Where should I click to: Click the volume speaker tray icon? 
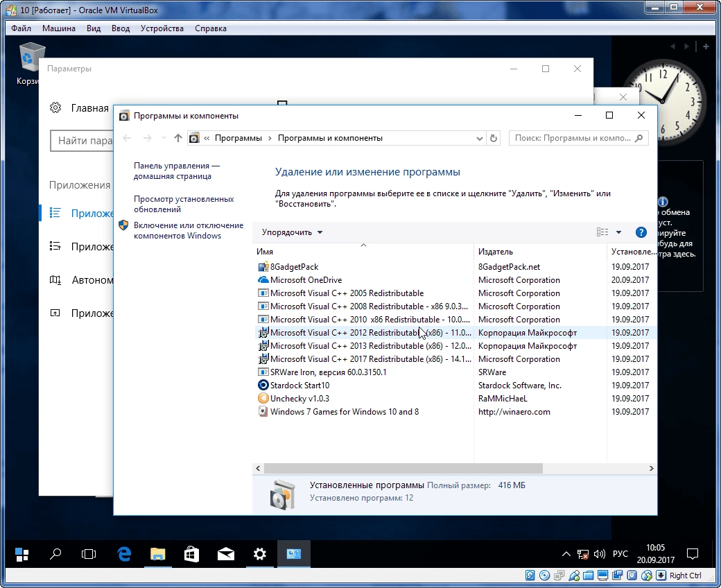(x=599, y=554)
